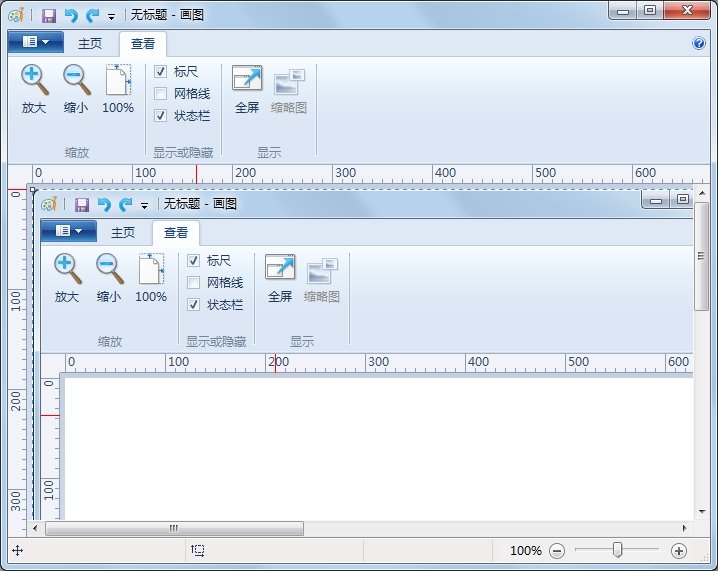Click the pasted screenshot's 全屏 icon on canvas
Viewport: 718px width, 571px height.
[280, 267]
